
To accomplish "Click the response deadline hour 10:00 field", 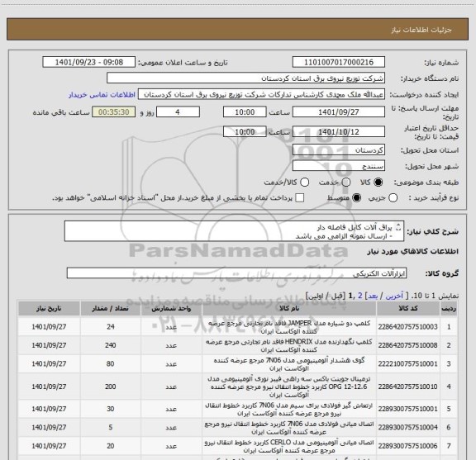I will (x=245, y=112).
